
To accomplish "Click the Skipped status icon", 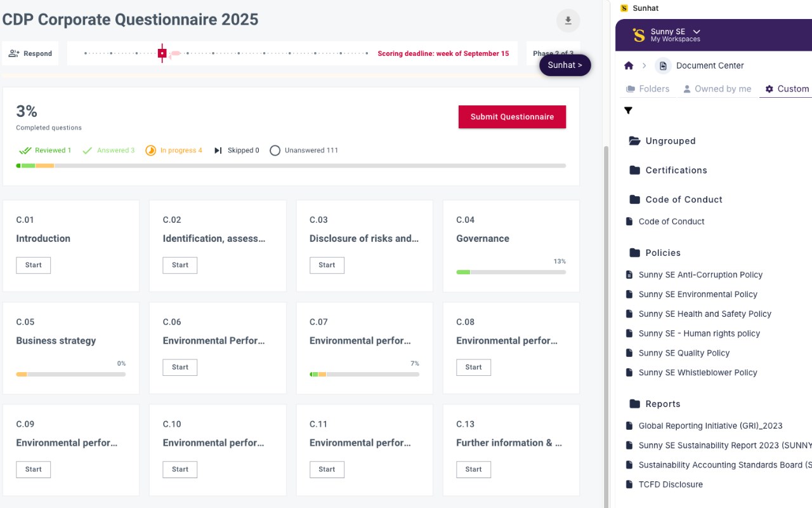I will [218, 150].
